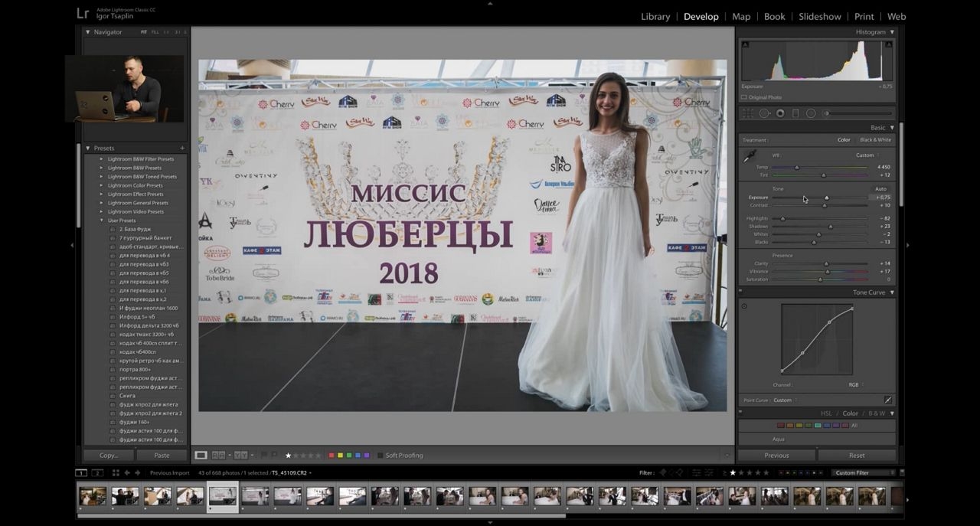
Task: Click the Reset button
Action: click(x=857, y=455)
